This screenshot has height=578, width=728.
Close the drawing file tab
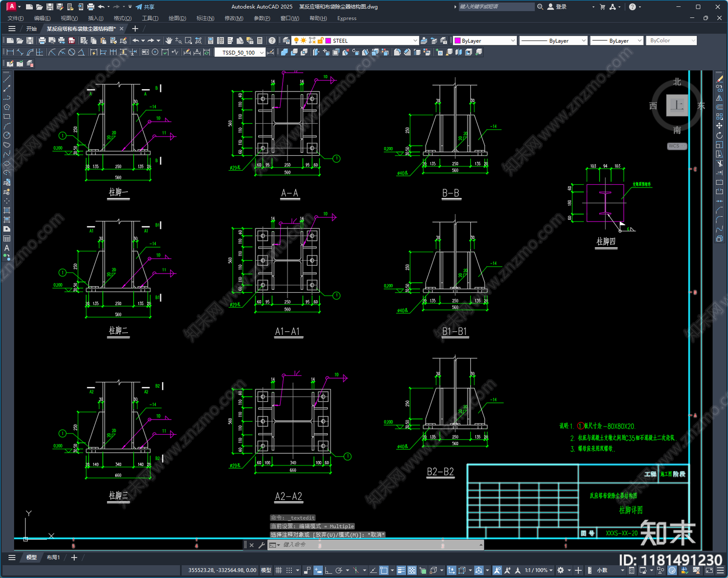121,29
